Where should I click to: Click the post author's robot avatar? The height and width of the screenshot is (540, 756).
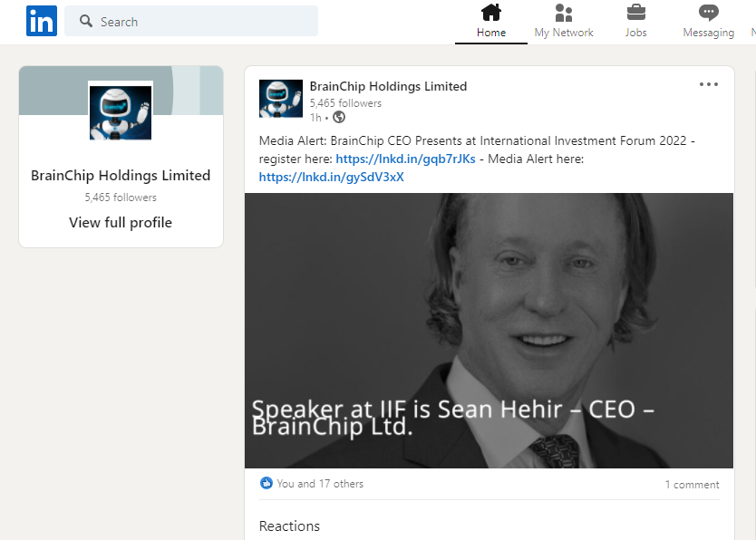pyautogui.click(x=281, y=99)
